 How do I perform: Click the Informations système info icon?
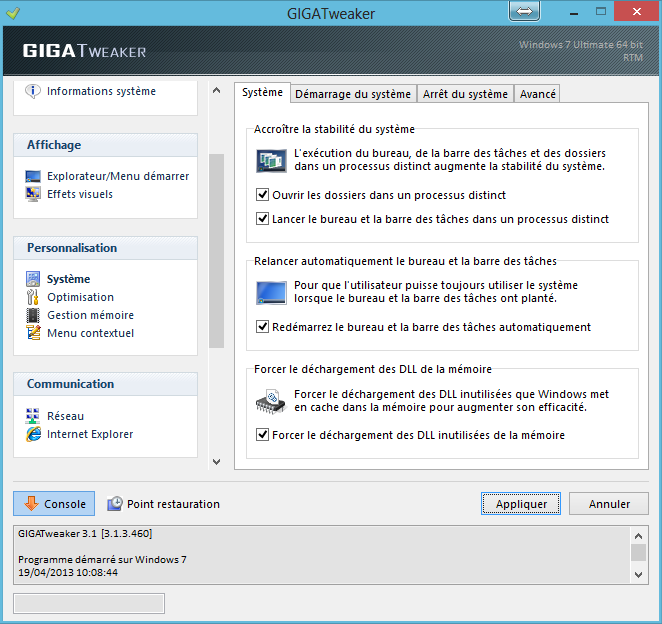point(33,91)
